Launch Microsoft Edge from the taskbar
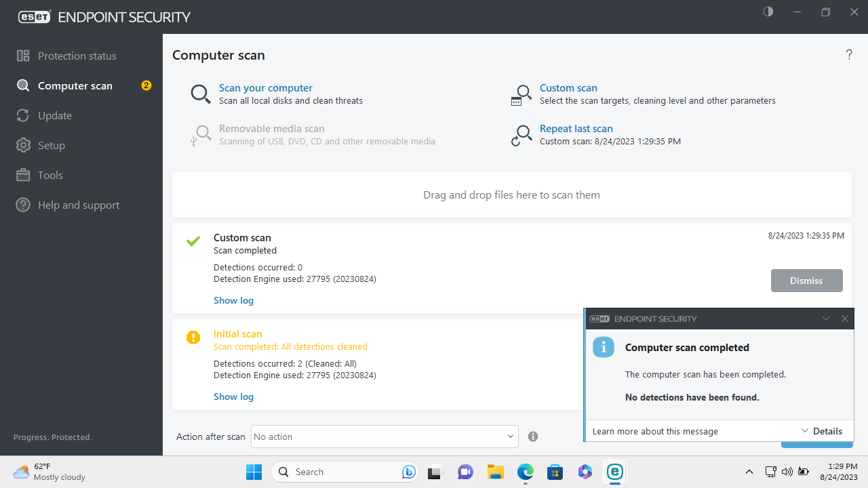Image resolution: width=868 pixels, height=488 pixels. [526, 472]
